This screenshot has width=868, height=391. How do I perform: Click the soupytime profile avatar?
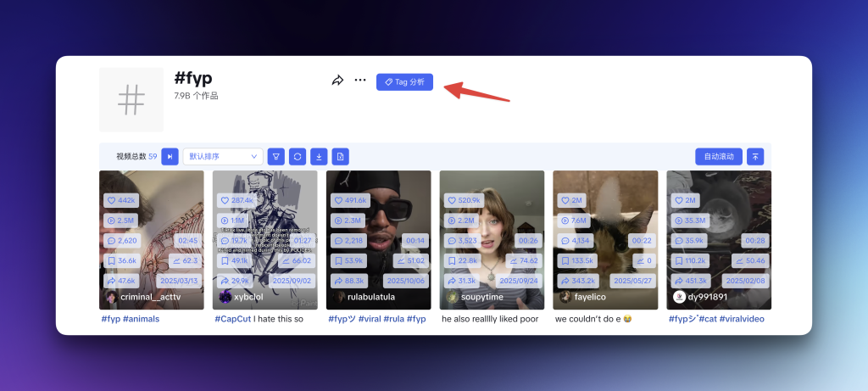[x=453, y=297]
